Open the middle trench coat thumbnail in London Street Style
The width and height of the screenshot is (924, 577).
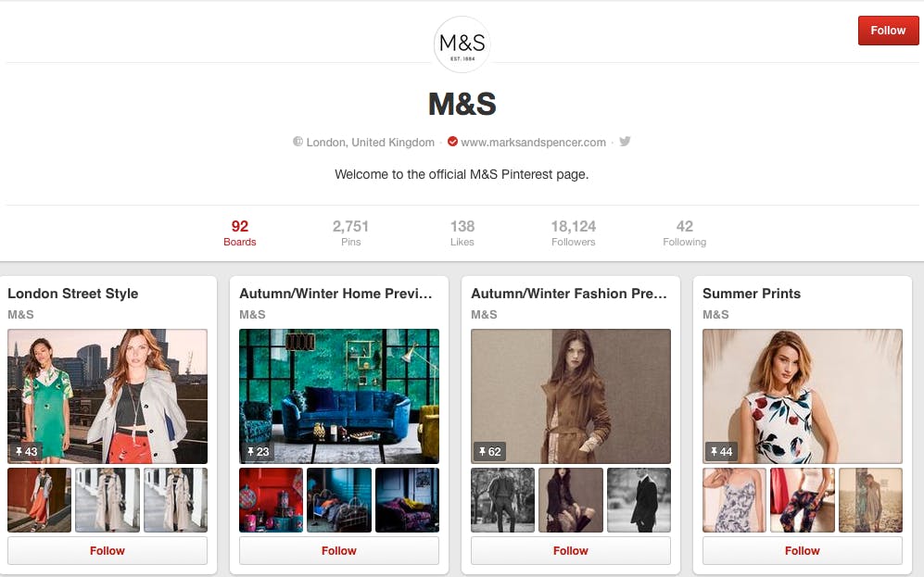click(x=108, y=500)
